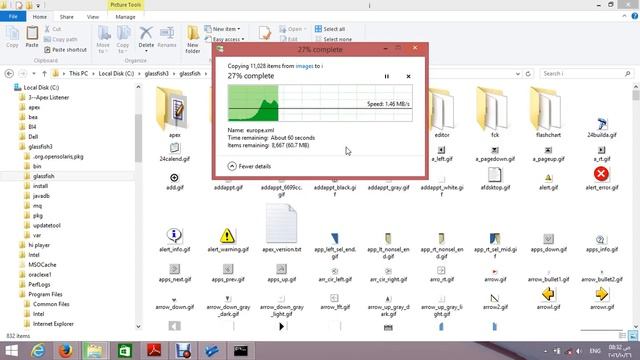Click Cut in the Clipboard group
The width and height of the screenshot is (640, 360).
click(x=53, y=29)
